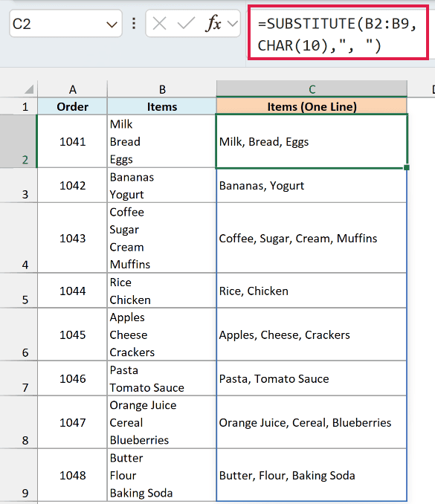Click the cell listing Bananas and Yogurt vertically
The width and height of the screenshot is (435, 504).
point(162,185)
